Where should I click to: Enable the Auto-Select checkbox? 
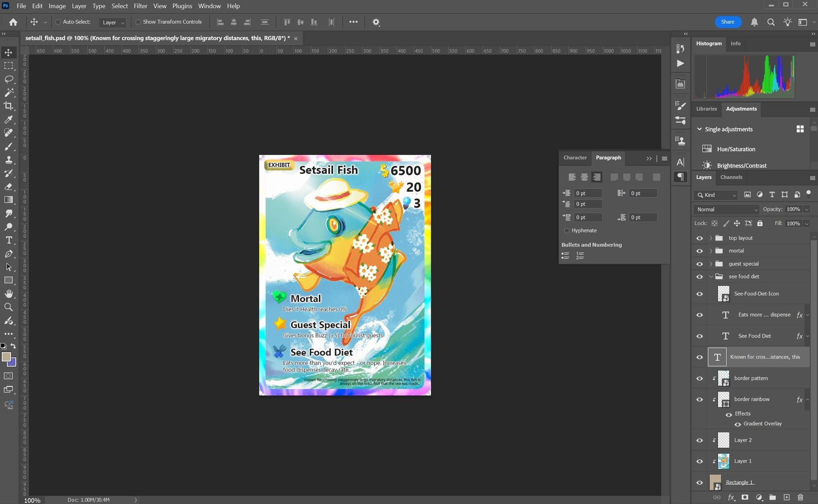click(58, 22)
